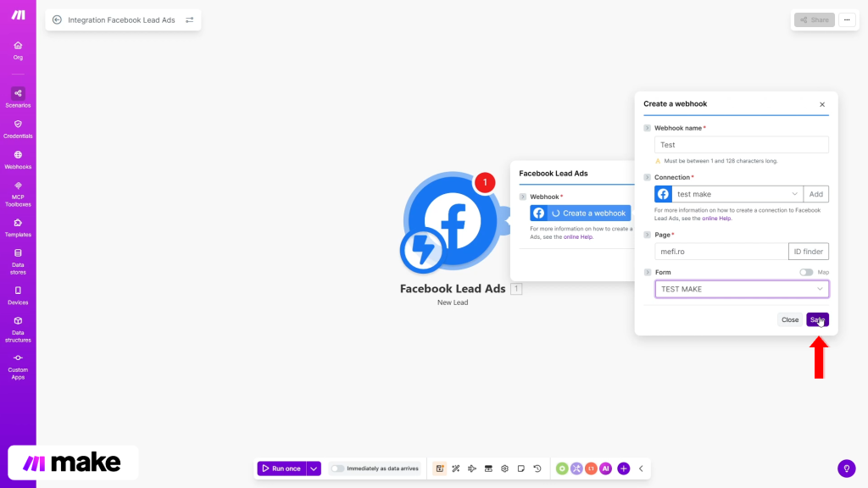Image resolution: width=868 pixels, height=488 pixels.
Task: Click the Page input field with mefi.ro
Action: pyautogui.click(x=721, y=251)
